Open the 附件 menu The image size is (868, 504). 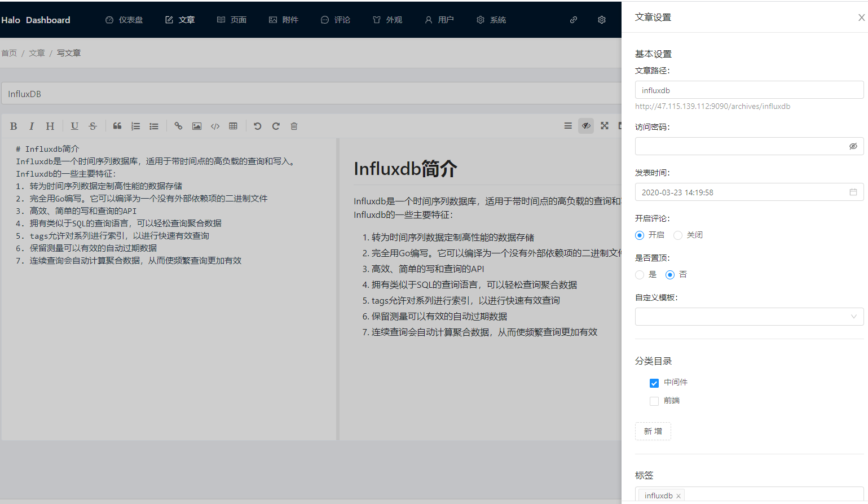coord(284,20)
